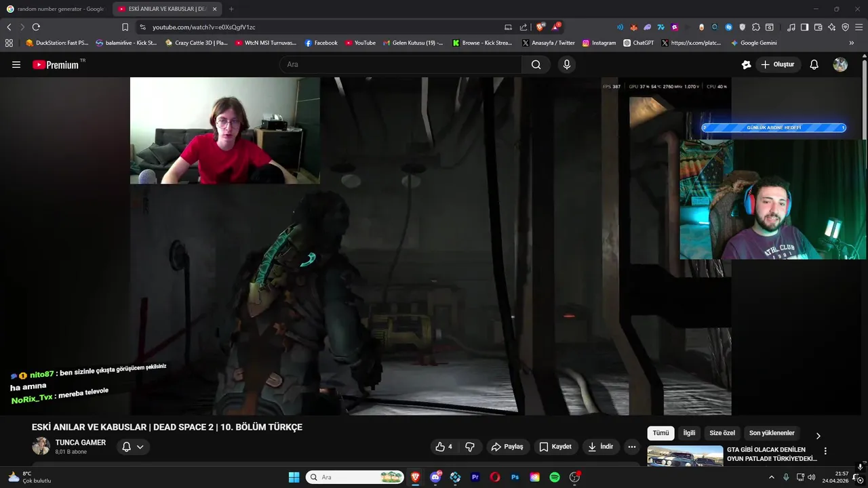Open the apps grid on bookmarks bar
Viewport: 868px width, 488px height.
(x=9, y=43)
